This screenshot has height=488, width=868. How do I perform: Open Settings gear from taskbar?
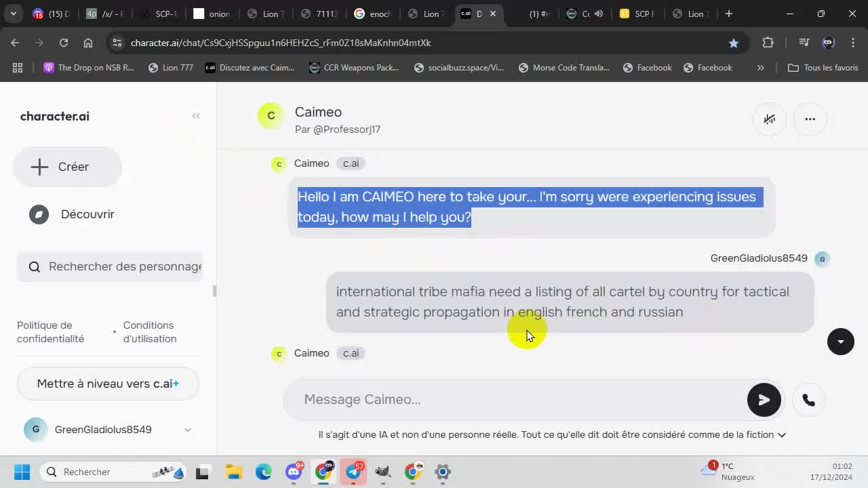pos(443,472)
